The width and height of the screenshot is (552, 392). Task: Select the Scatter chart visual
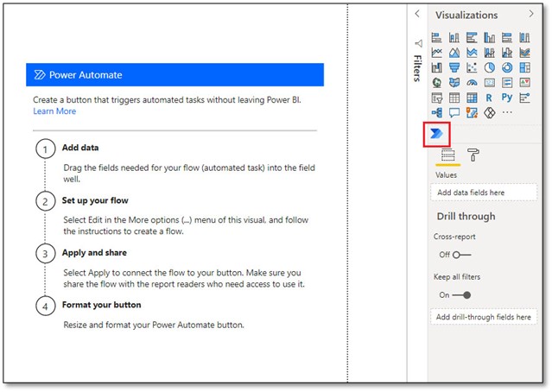pyautogui.click(x=472, y=67)
